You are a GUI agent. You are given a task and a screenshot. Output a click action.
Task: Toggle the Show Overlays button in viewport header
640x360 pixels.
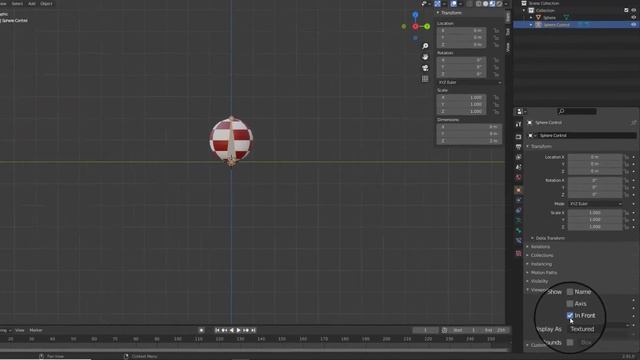click(x=453, y=4)
